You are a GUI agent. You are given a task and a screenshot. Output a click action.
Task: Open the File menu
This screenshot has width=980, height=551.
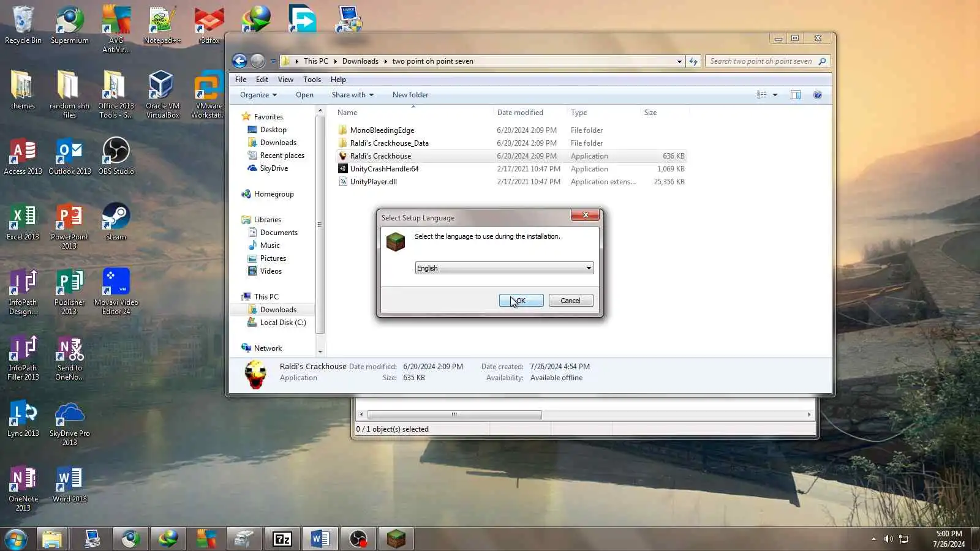click(241, 80)
